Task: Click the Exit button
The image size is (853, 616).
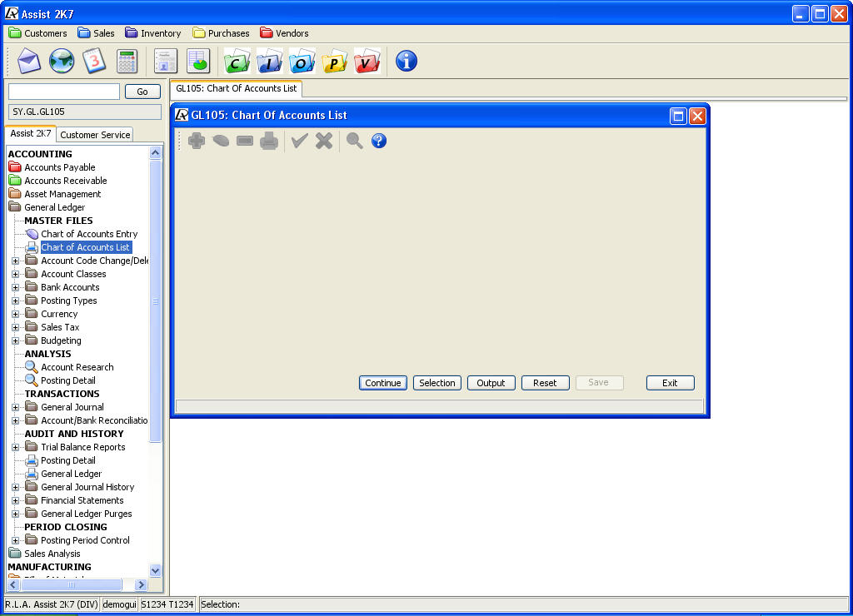Action: click(671, 383)
